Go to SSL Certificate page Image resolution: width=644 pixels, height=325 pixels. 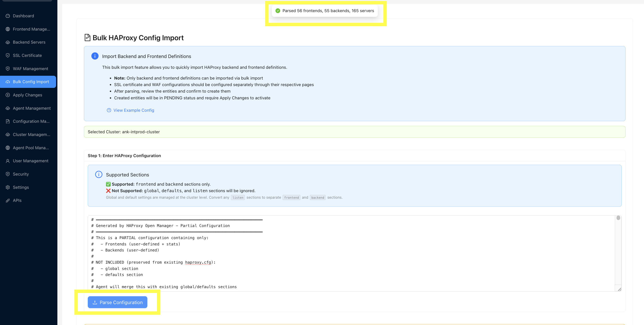[28, 56]
